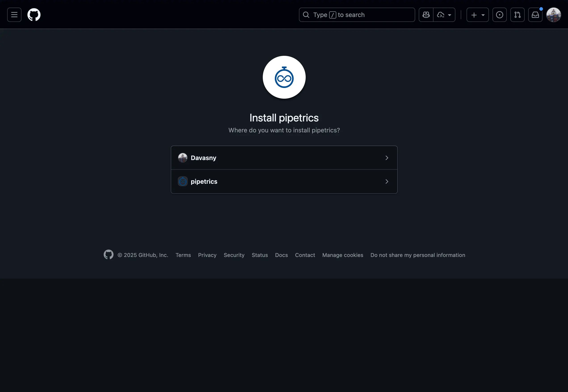Open the Docs footer link
The height and width of the screenshot is (392, 568).
tap(281, 255)
